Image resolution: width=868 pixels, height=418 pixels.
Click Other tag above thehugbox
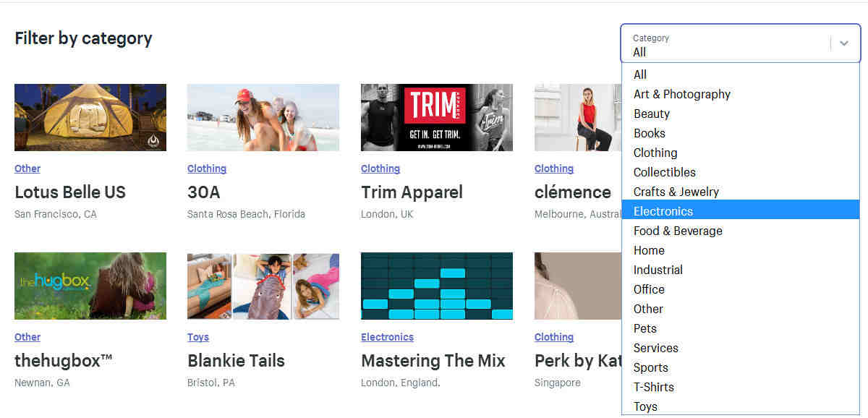(27, 337)
